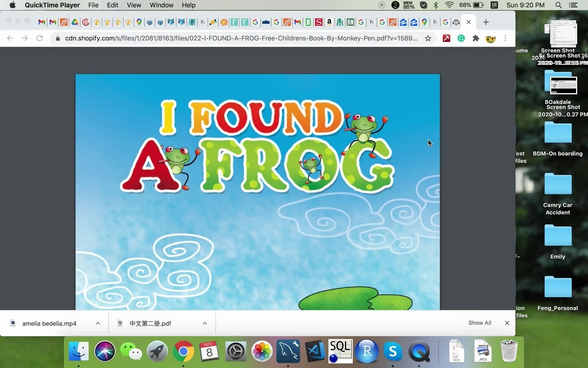The image size is (588, 368).
Task: Click the battery 68% indicator
Action: click(471, 5)
